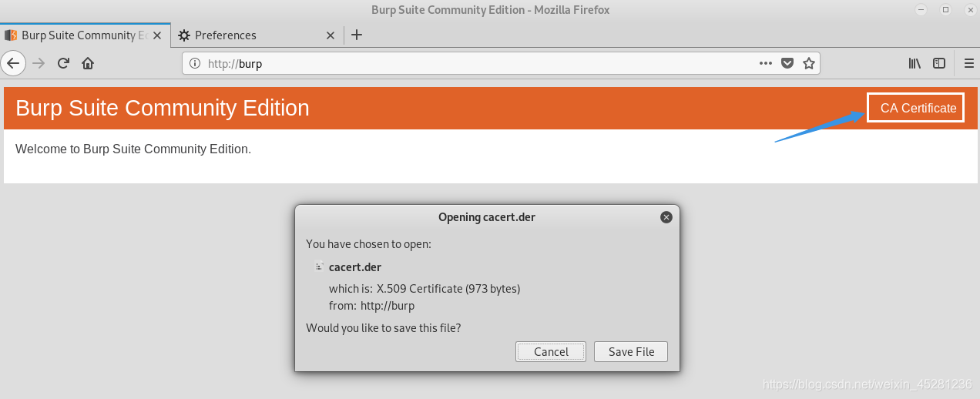
Task: Click the cacert.der file icon
Action: point(319,267)
